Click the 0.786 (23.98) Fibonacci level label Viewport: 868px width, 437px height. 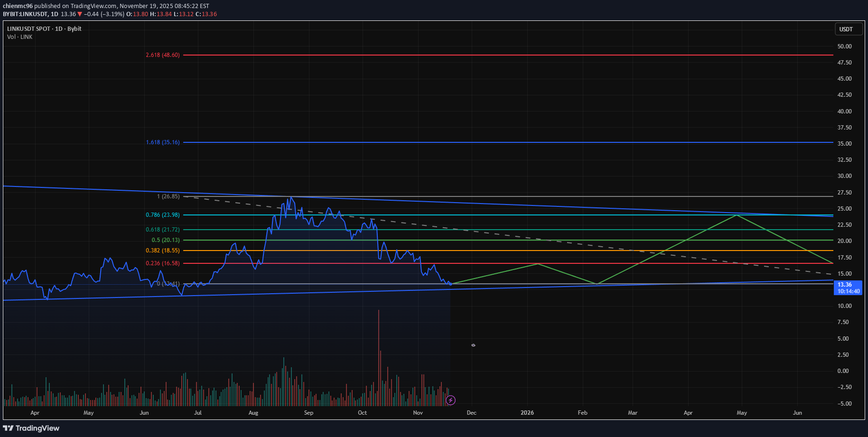point(163,215)
